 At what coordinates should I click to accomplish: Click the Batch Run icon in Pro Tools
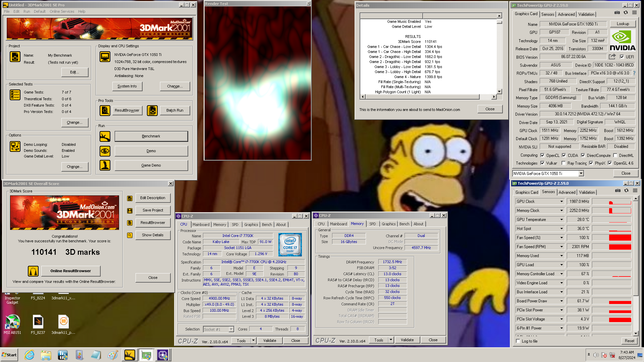pyautogui.click(x=152, y=110)
